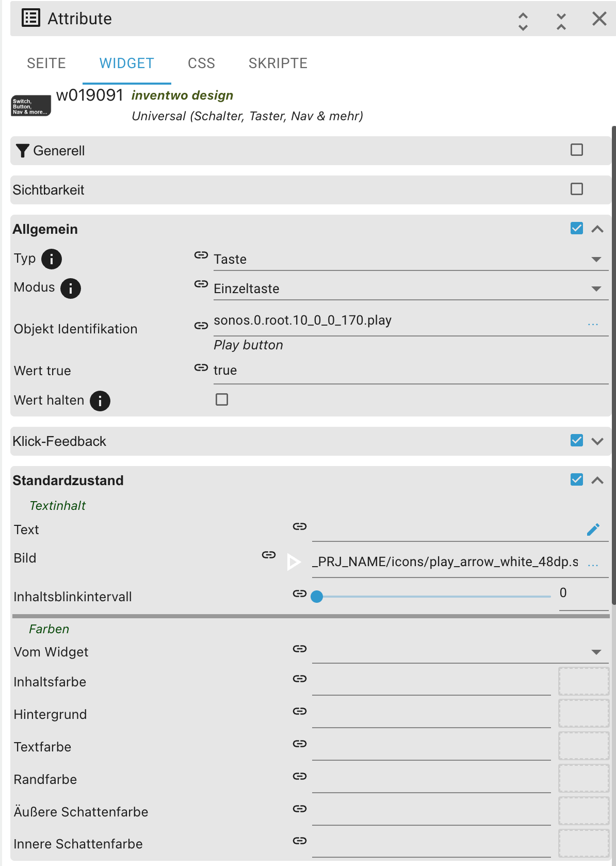The width and height of the screenshot is (616, 866).
Task: Switch to the CSS tab
Action: pyautogui.click(x=201, y=63)
